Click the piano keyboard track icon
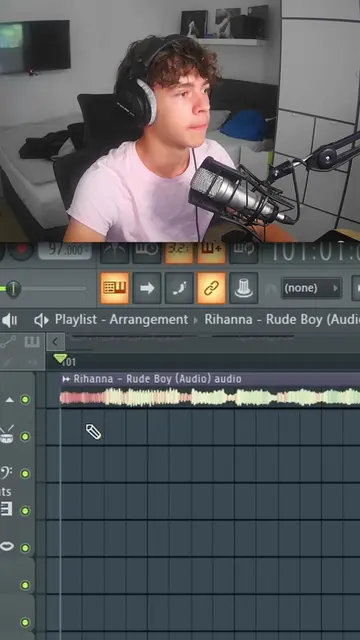 point(6,509)
